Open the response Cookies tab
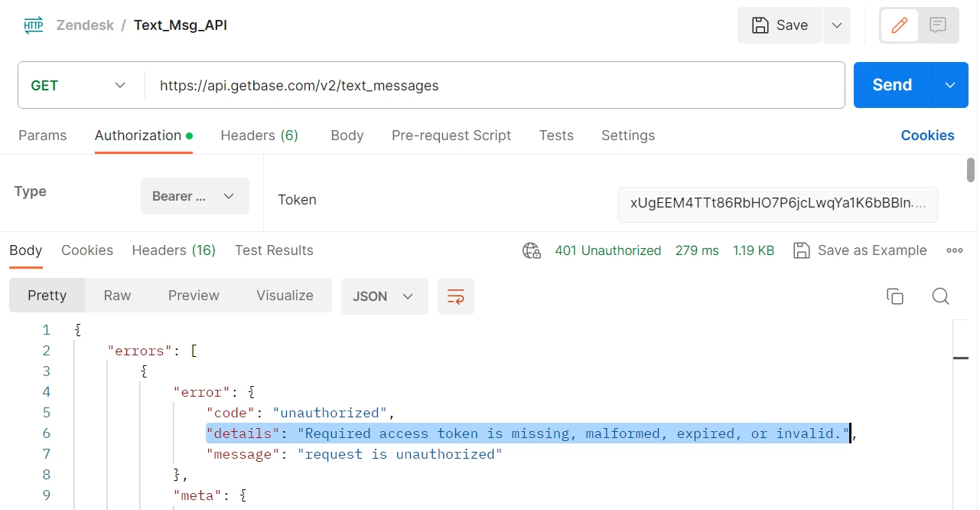 point(87,250)
